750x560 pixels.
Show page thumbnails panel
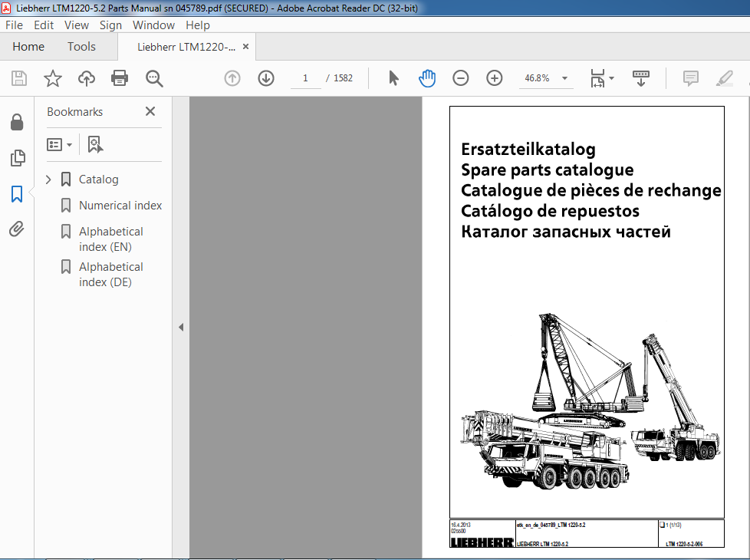[x=17, y=158]
